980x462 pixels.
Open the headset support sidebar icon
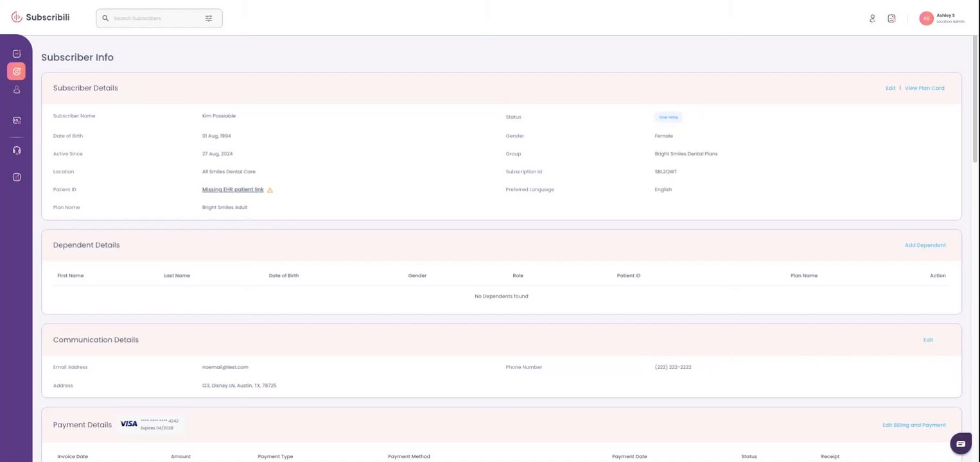coord(17,150)
